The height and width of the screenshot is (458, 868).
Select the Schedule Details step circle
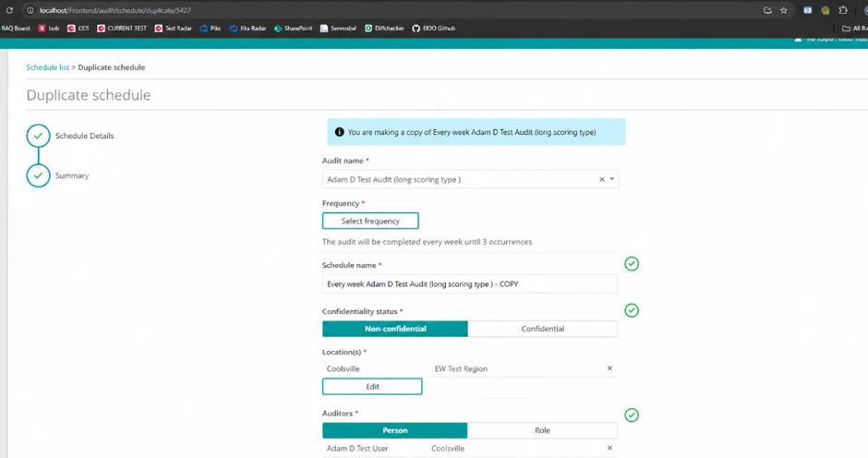pyautogui.click(x=38, y=136)
